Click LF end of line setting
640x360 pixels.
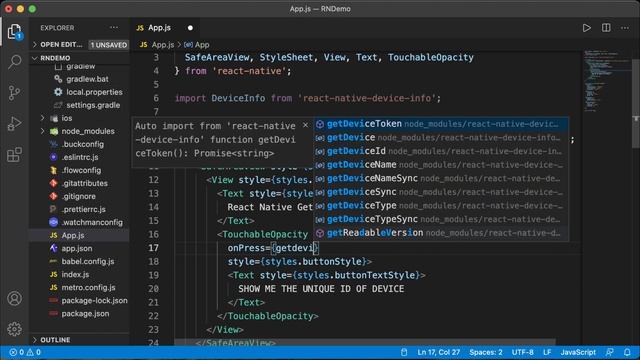tap(547, 352)
